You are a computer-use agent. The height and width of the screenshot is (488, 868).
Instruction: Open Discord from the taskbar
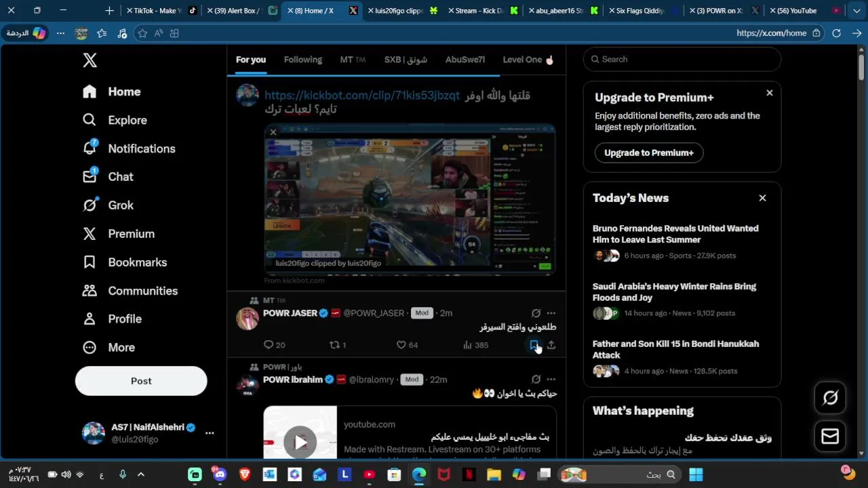(219, 474)
